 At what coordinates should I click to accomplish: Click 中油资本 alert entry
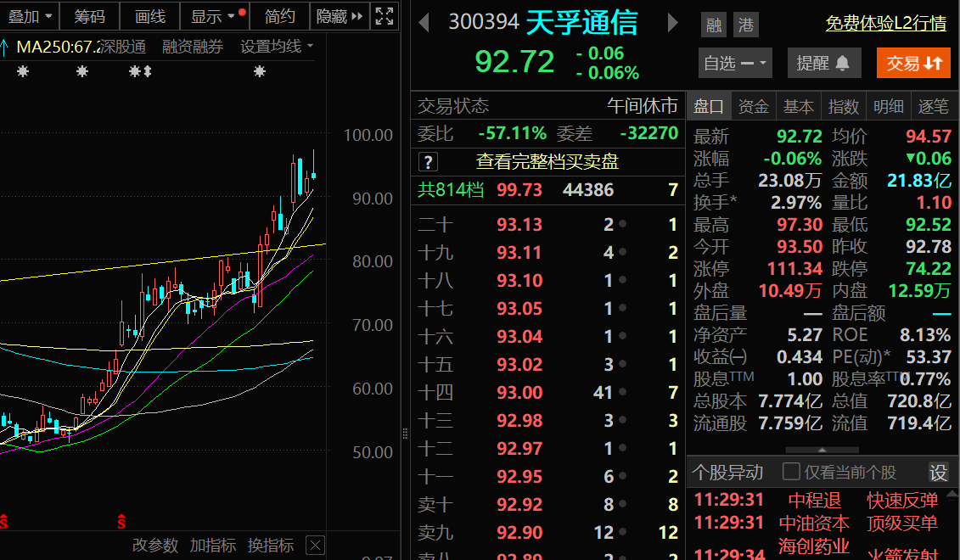click(814, 524)
